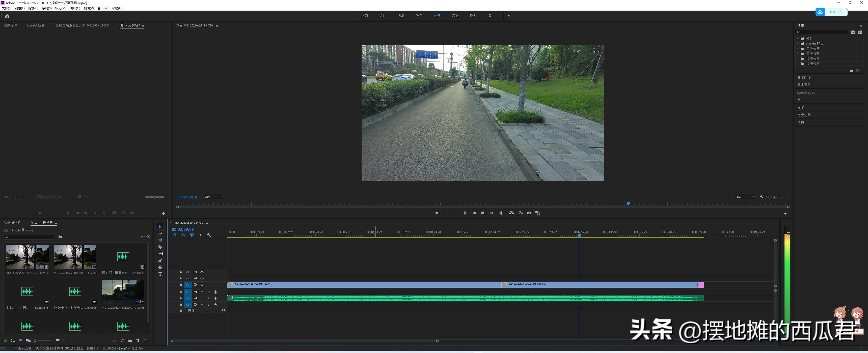The height and width of the screenshot is (353, 868).
Task: Open the 序列(S) menu
Action: pyautogui.click(x=46, y=8)
